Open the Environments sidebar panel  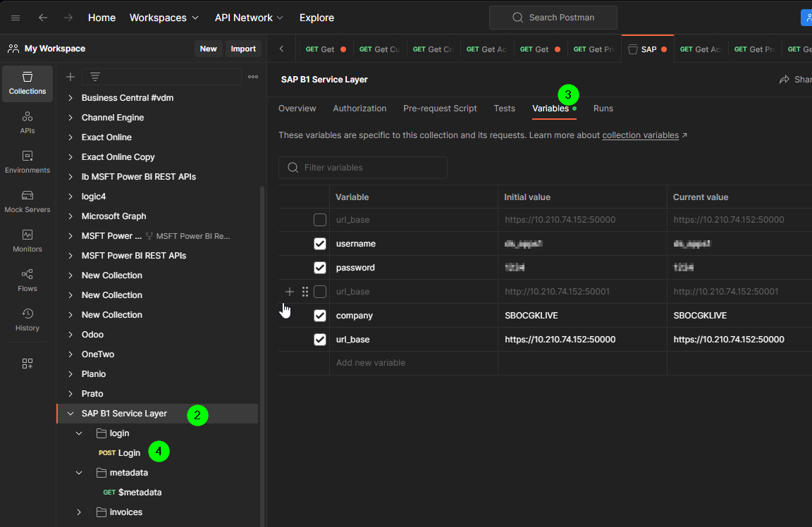pos(27,162)
